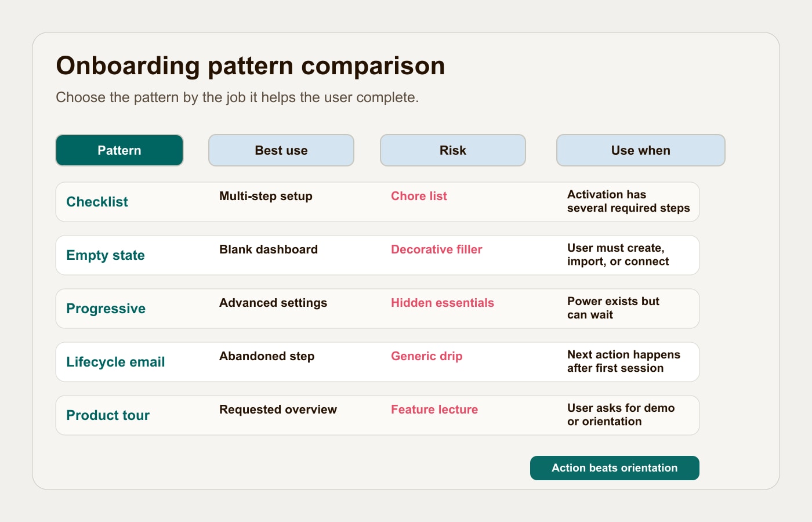Select the Use when column header
The height and width of the screenshot is (522, 812).
pyautogui.click(x=641, y=150)
